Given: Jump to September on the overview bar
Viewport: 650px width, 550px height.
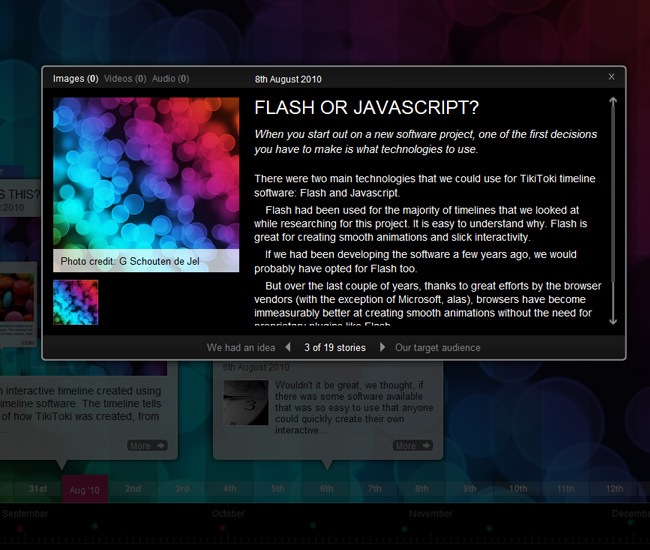Looking at the screenshot, I should point(25,514).
